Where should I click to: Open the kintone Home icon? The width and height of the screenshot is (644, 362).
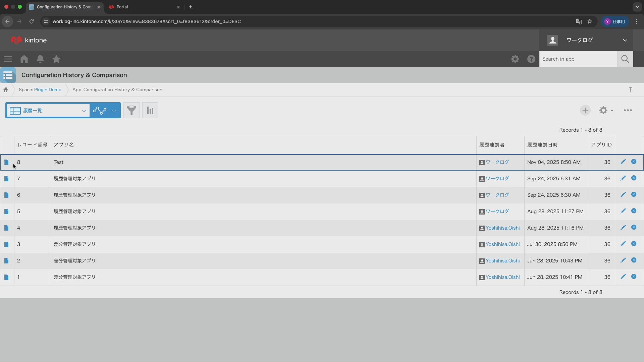tap(24, 59)
